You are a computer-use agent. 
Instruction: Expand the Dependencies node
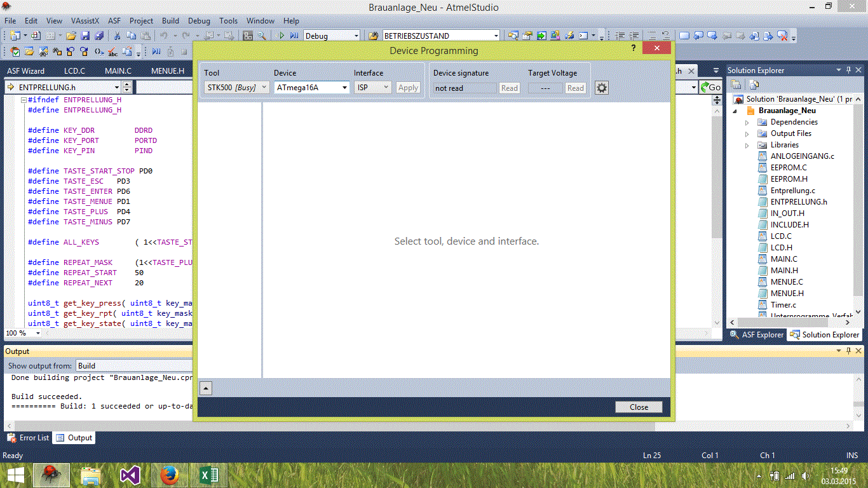point(747,122)
